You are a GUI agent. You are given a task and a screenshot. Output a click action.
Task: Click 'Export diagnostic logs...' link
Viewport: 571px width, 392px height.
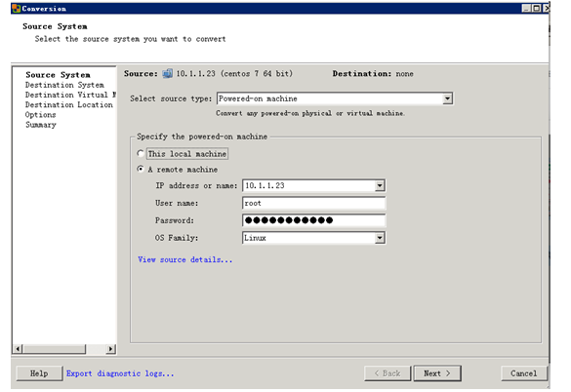point(120,373)
